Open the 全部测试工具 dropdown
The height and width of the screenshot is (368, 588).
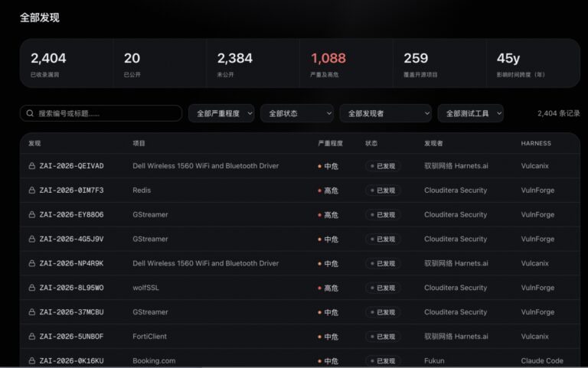tap(471, 113)
